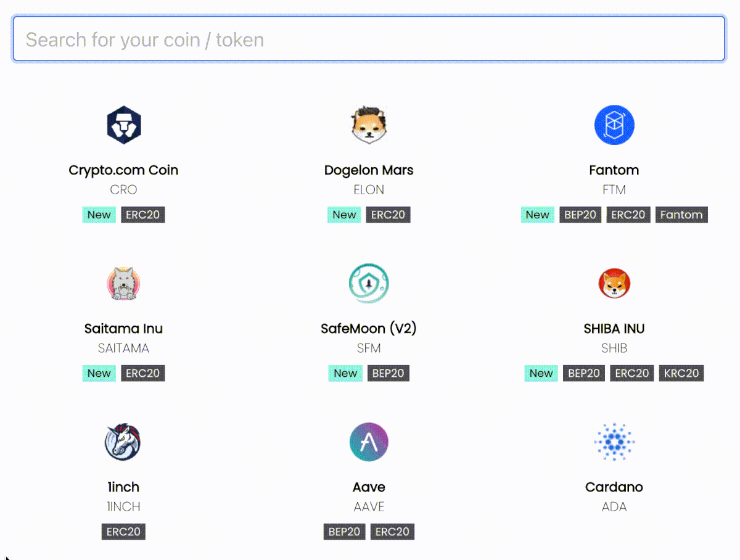The height and width of the screenshot is (560, 740).
Task: Select the 1inch unicorn logo
Action: click(x=123, y=442)
